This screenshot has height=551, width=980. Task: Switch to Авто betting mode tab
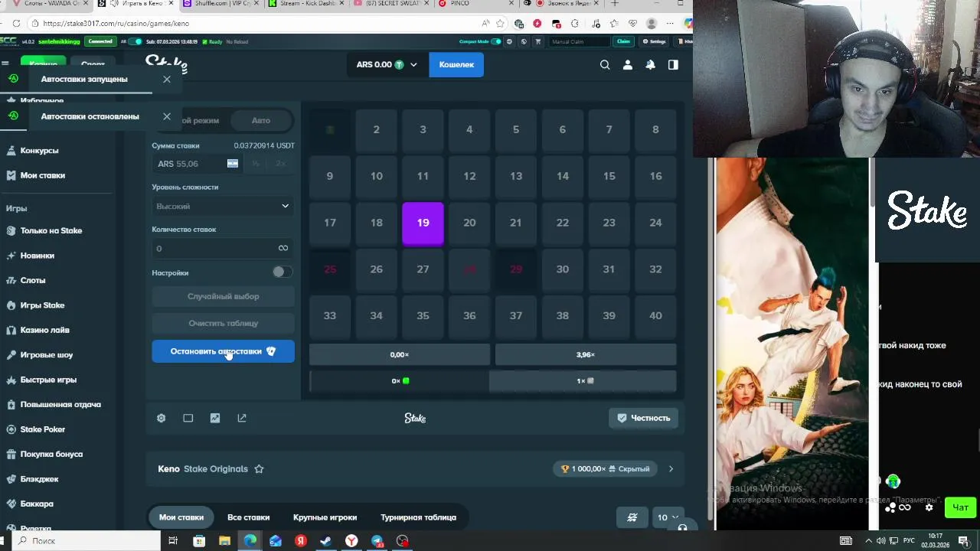coord(261,120)
